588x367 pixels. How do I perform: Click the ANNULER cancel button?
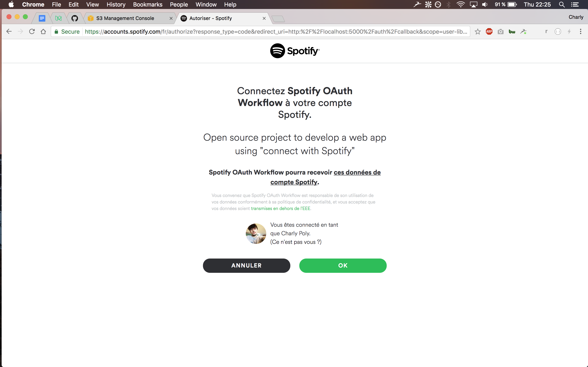[x=246, y=265]
